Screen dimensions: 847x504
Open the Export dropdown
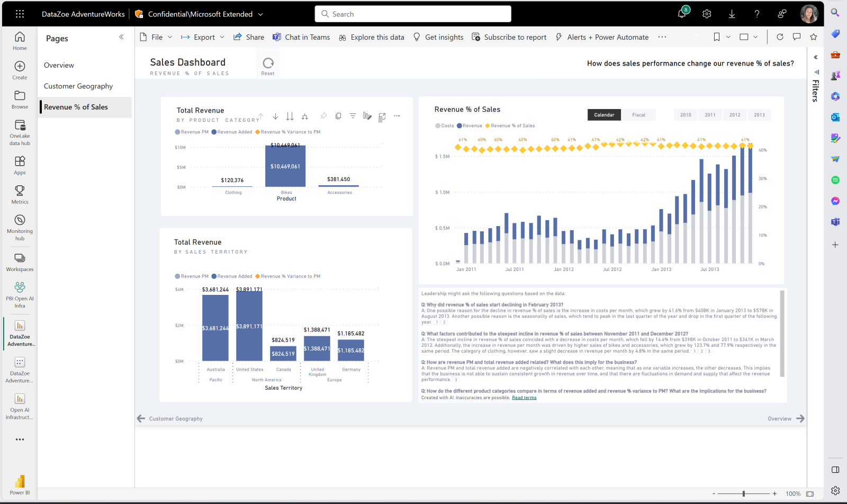[x=203, y=37]
